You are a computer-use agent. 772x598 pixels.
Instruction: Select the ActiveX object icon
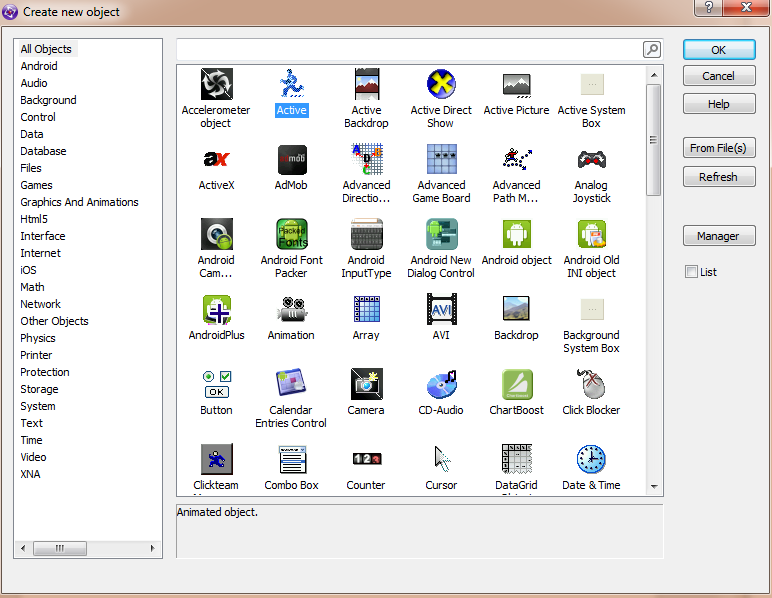(x=216, y=160)
